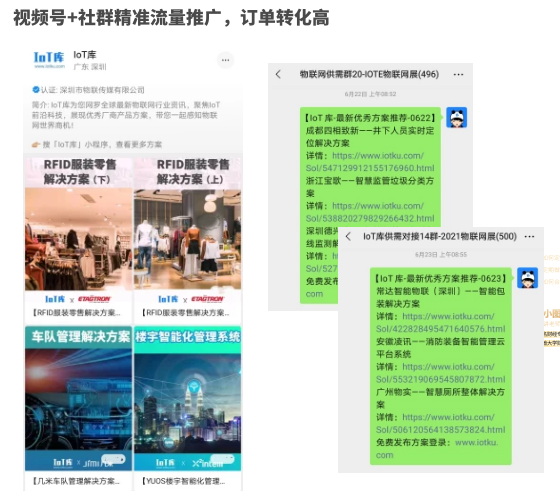Viewport: 560px width, 496px height.
Task: Open the more options menu on IoT库 profile
Action: [225, 60]
